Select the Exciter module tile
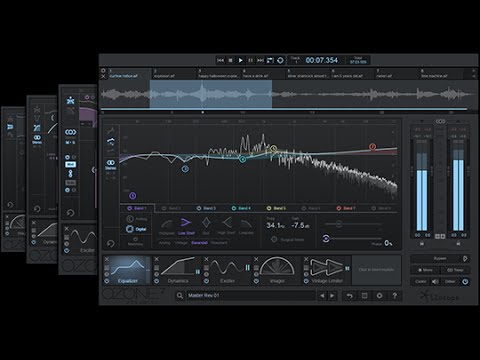The image size is (480, 360). coord(227,270)
